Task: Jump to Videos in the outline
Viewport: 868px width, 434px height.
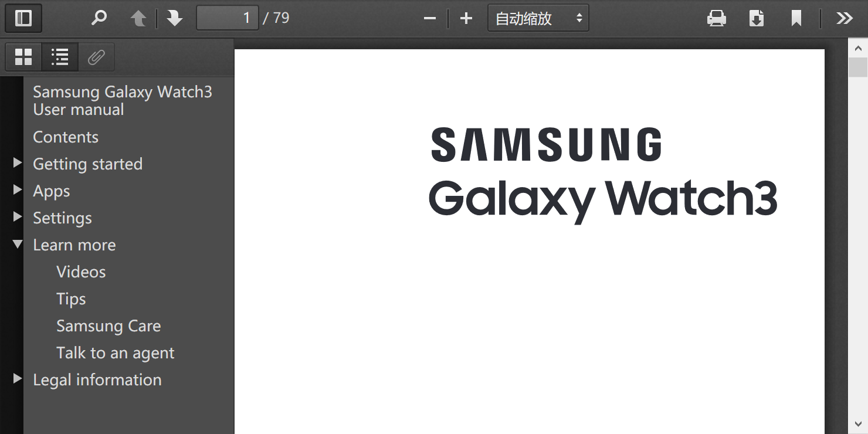Action: [81, 272]
